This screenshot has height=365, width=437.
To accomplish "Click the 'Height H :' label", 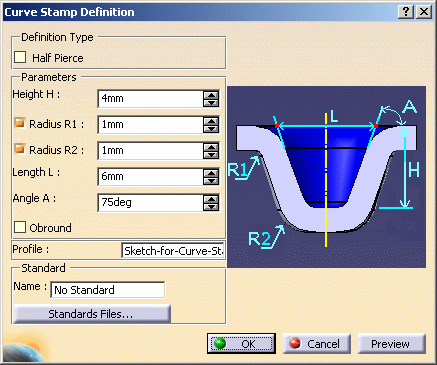I will coord(36,94).
